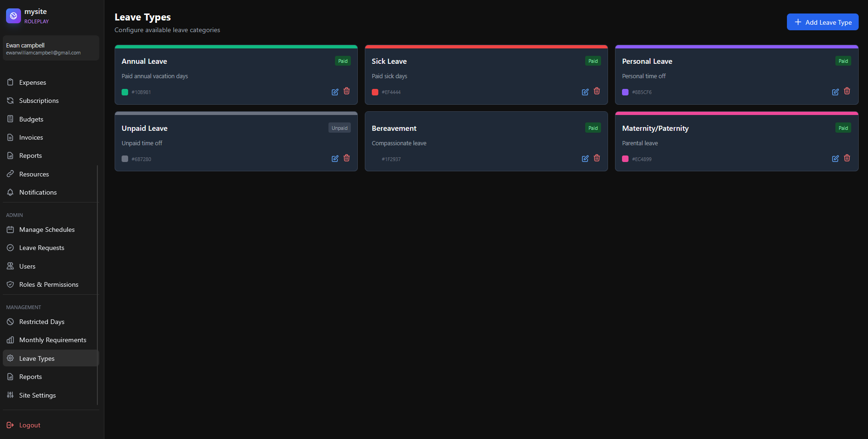868x439 pixels.
Task: Navigate to Monthly Requirements
Action: pyautogui.click(x=53, y=340)
